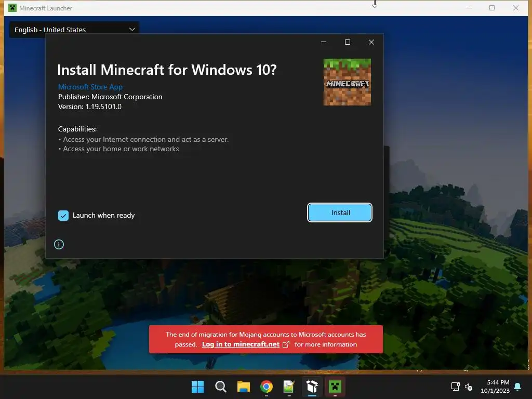Expand the English - United States language dropdown

point(74,30)
